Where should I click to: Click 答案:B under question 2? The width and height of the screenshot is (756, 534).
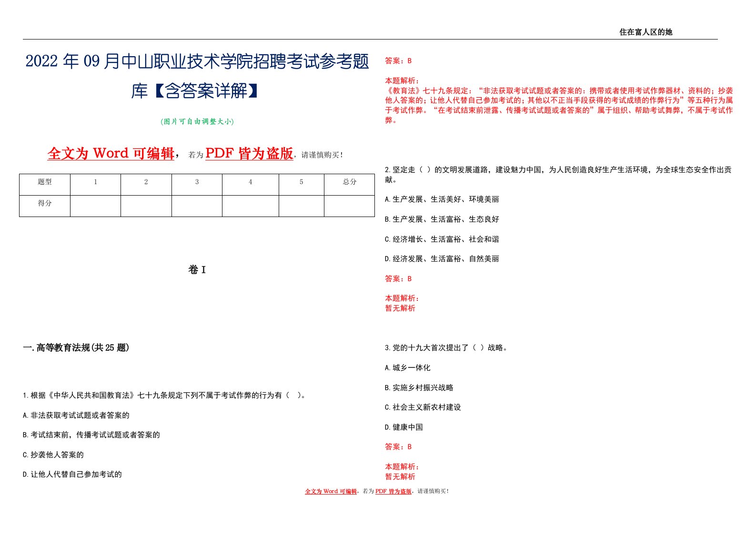(398, 279)
